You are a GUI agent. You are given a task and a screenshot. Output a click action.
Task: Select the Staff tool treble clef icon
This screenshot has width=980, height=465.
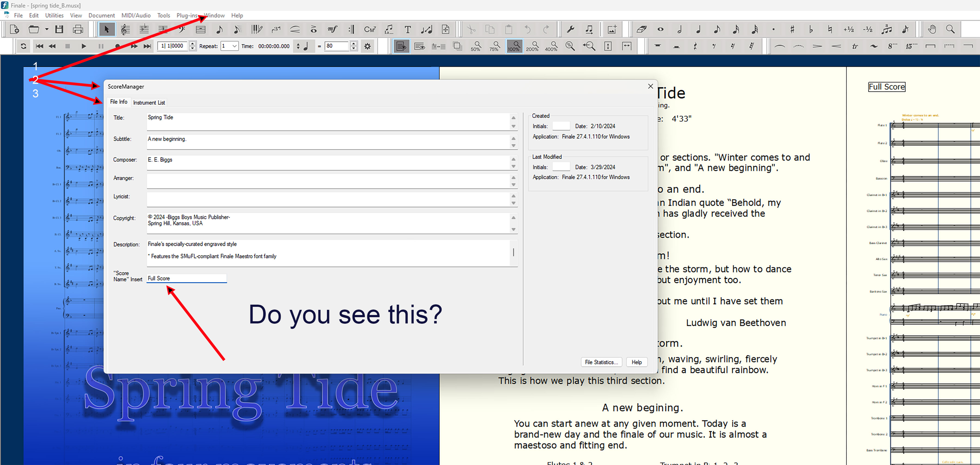coord(125,29)
